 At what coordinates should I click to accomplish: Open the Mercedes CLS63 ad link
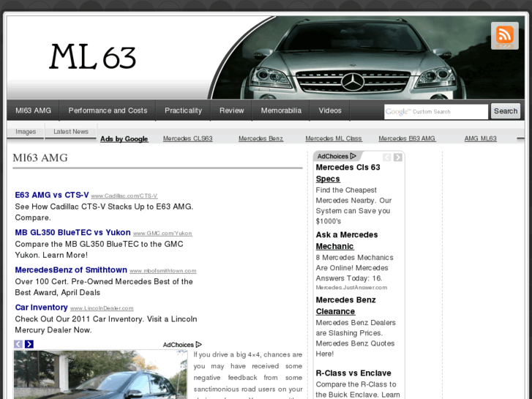coord(187,138)
